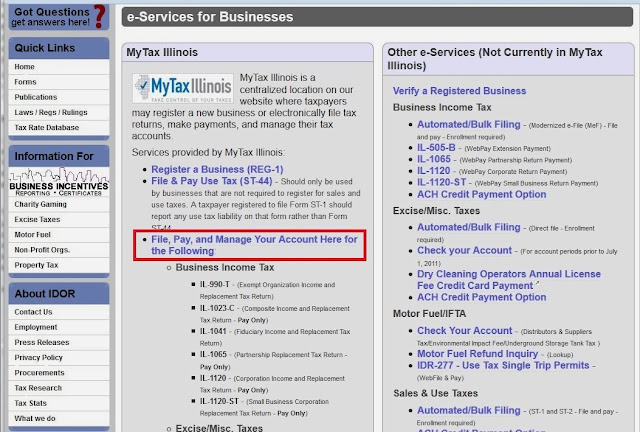
Task: Click the MyTax Illinois logo image
Action: pos(183,88)
